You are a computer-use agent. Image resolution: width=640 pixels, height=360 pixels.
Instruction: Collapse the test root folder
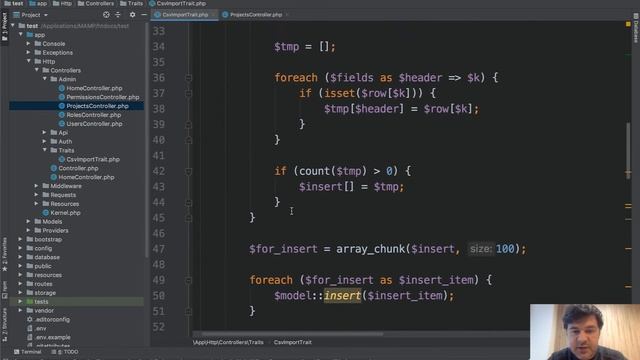13,26
